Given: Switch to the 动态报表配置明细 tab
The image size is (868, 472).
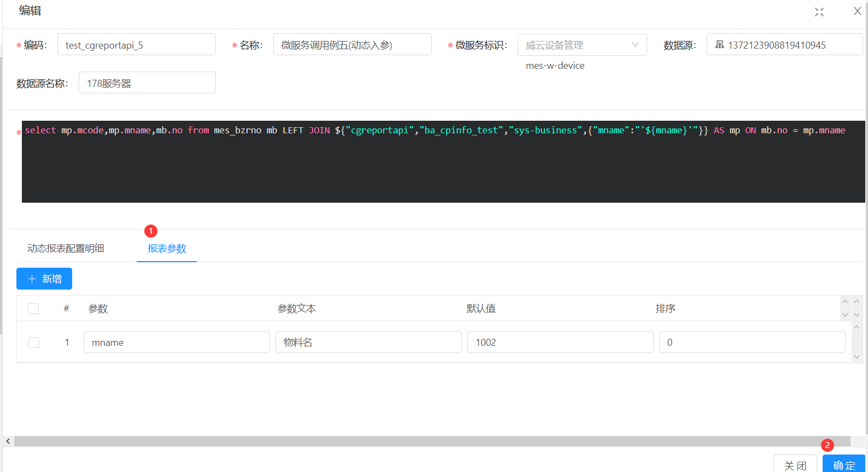Looking at the screenshot, I should [x=66, y=249].
